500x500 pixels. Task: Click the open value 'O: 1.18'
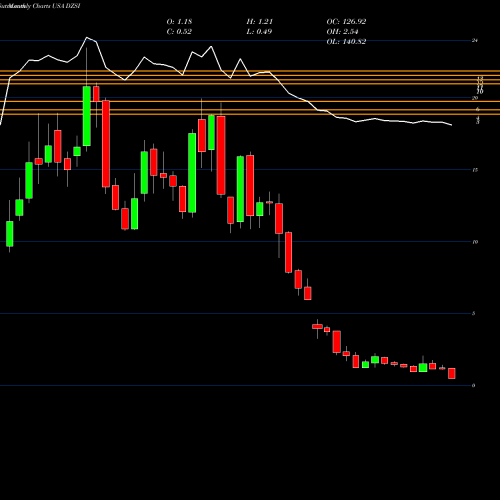pos(179,22)
